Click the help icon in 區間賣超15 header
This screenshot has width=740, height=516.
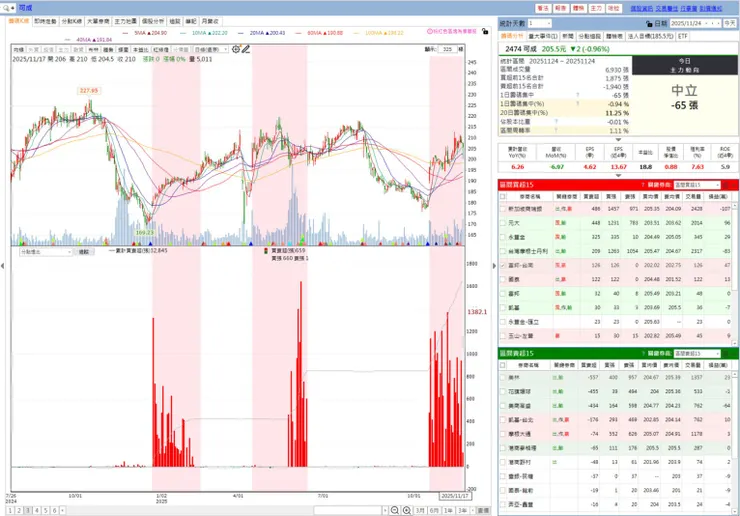tap(642, 353)
